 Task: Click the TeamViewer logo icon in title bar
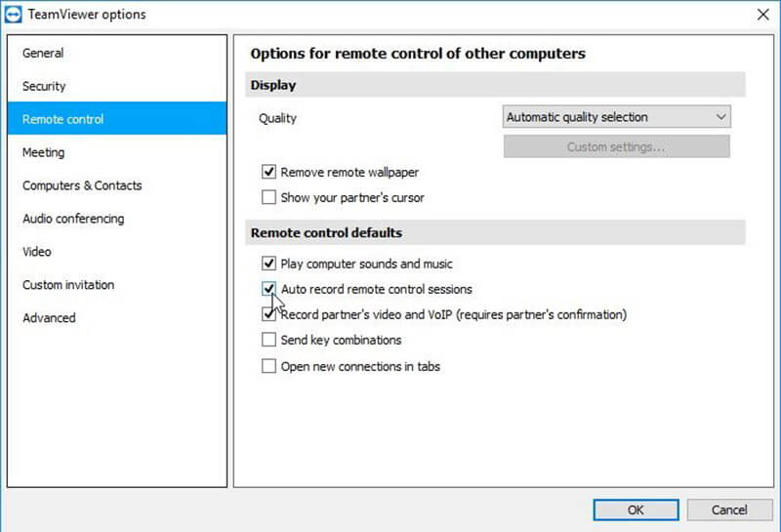pos(14,14)
